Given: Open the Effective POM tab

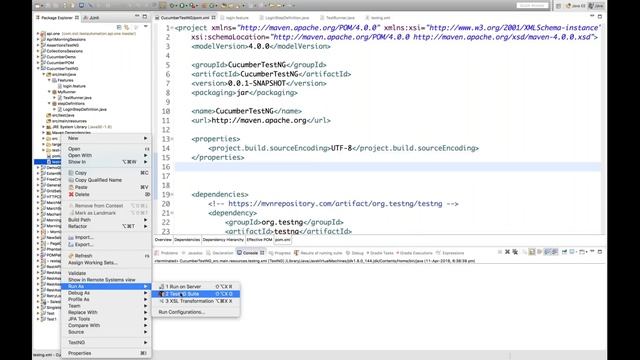Looking at the screenshot, I should click(259, 240).
